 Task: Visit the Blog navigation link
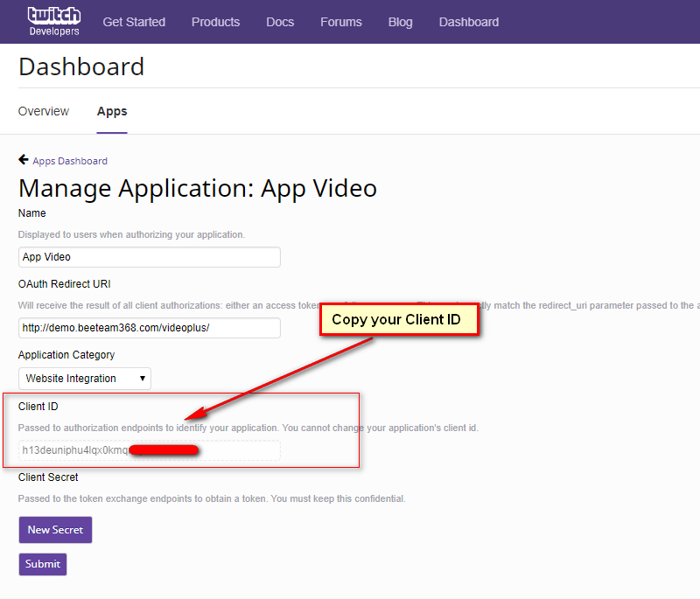[x=400, y=22]
